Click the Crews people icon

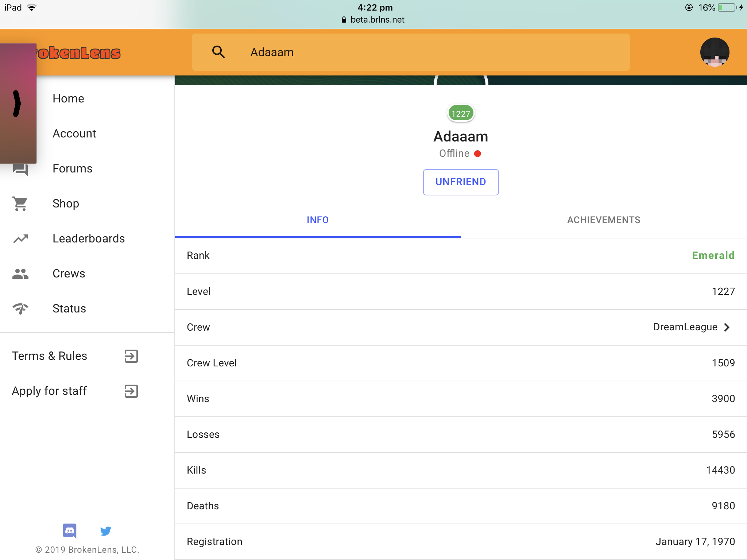20,274
